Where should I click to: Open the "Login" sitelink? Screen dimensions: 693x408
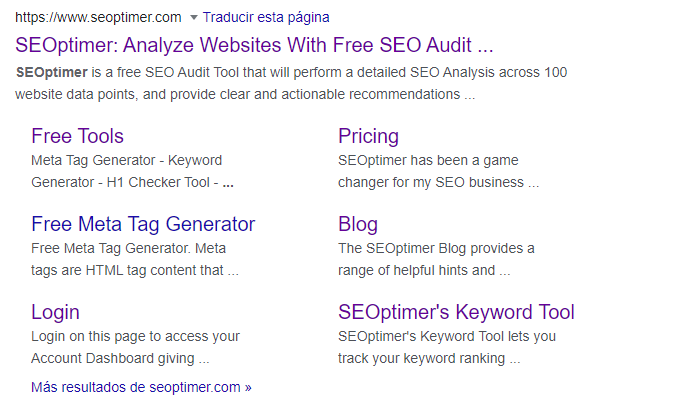point(55,312)
